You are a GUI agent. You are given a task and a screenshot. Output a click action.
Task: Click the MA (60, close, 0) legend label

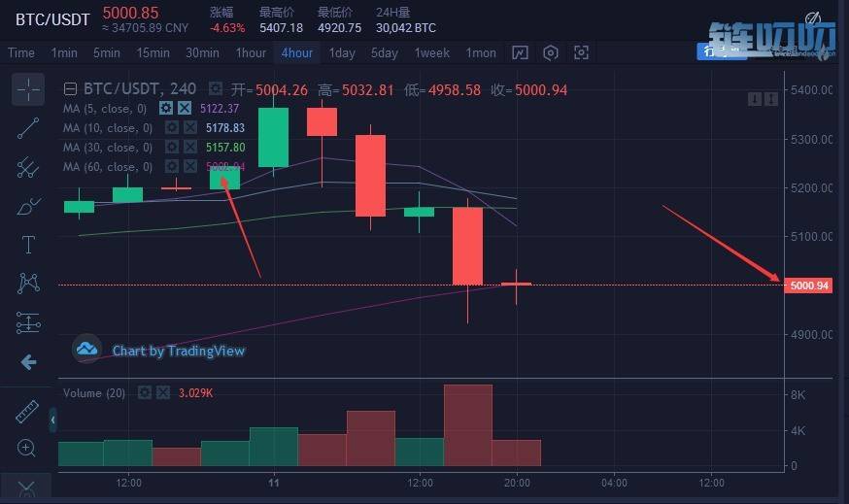tap(108, 167)
